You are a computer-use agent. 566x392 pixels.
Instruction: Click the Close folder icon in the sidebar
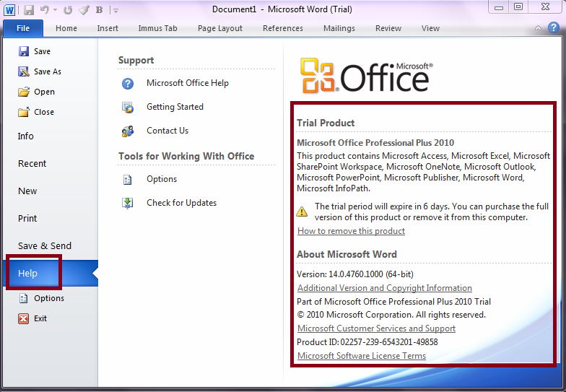point(23,112)
